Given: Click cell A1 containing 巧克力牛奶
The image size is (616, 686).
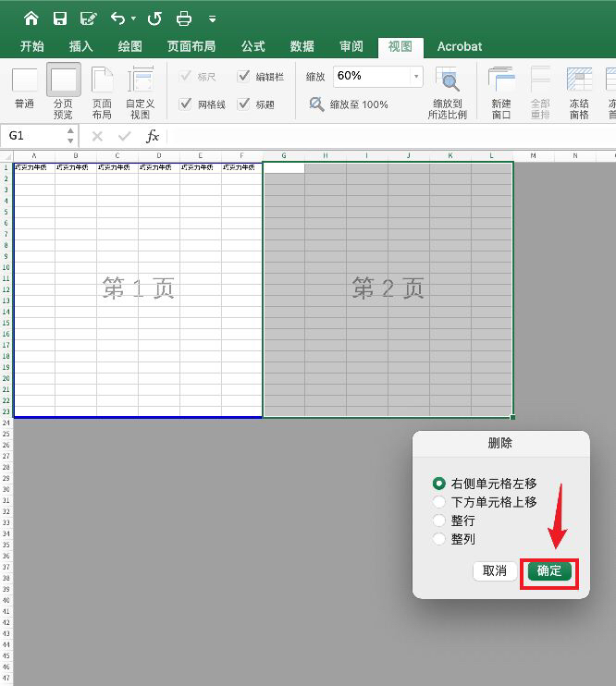Looking at the screenshot, I should [34, 167].
